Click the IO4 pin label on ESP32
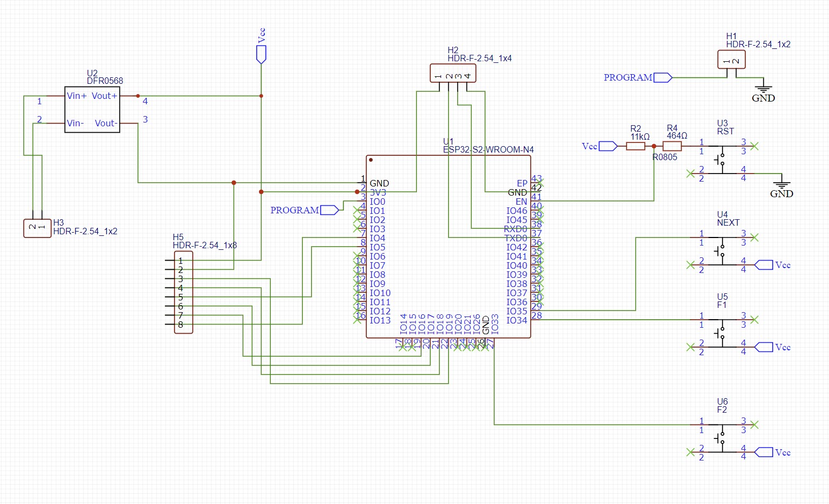Image resolution: width=829 pixels, height=504 pixels. pos(377,238)
